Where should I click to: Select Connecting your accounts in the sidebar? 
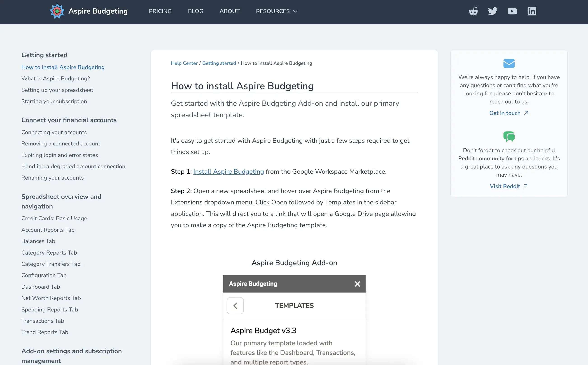(54, 132)
